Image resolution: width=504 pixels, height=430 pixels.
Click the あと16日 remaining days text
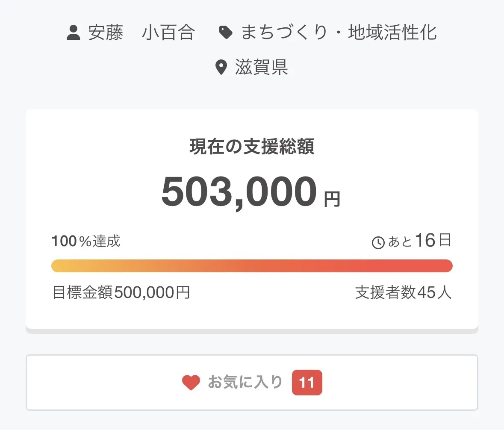point(419,242)
